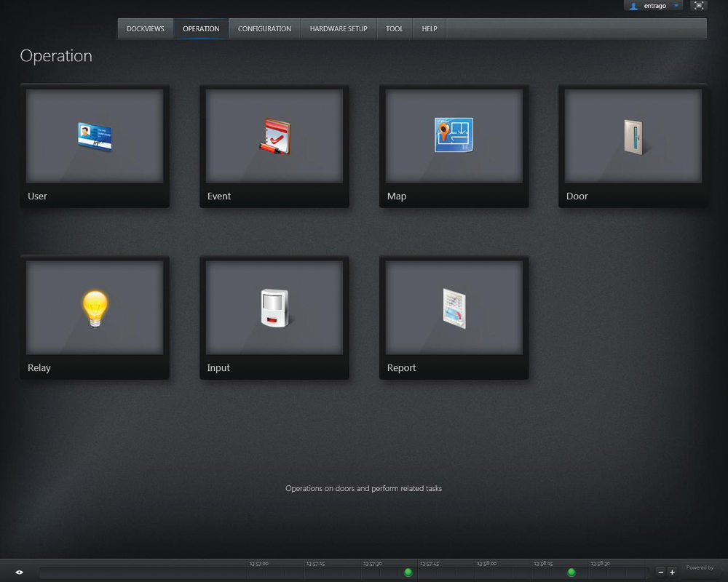Zoom in the timeline with plus button
The height and width of the screenshot is (582, 728).
[672, 573]
